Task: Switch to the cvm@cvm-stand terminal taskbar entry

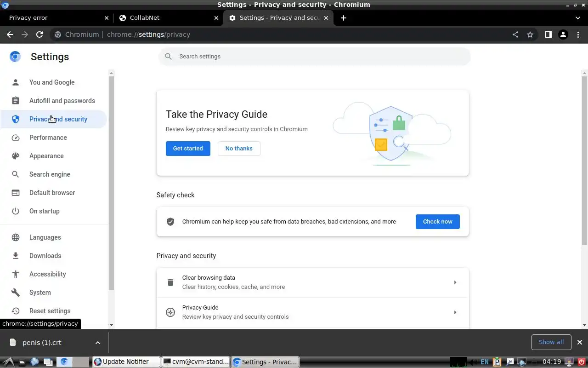Action: click(x=196, y=362)
